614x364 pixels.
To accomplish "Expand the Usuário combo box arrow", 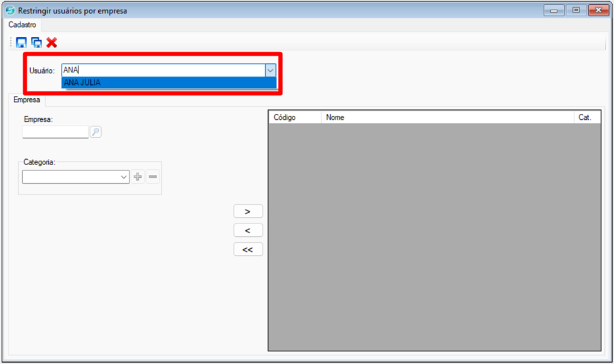I will 270,71.
